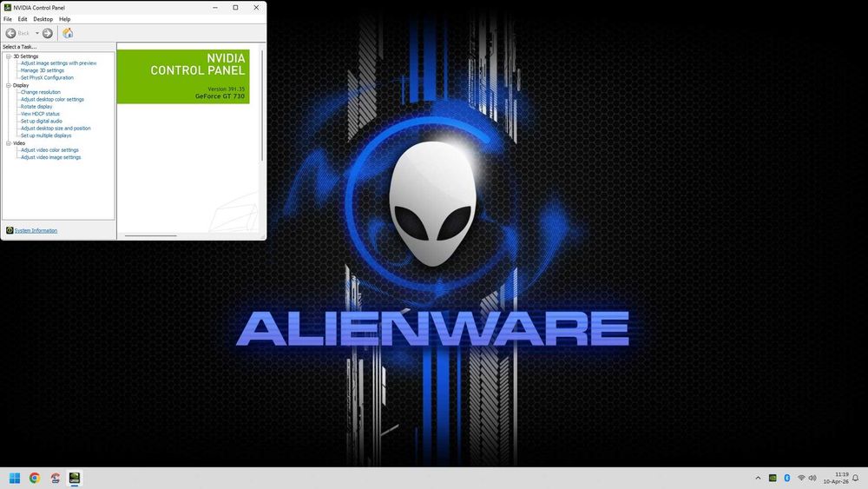
Task: Open the Back history dropdown arrow
Action: click(37, 33)
